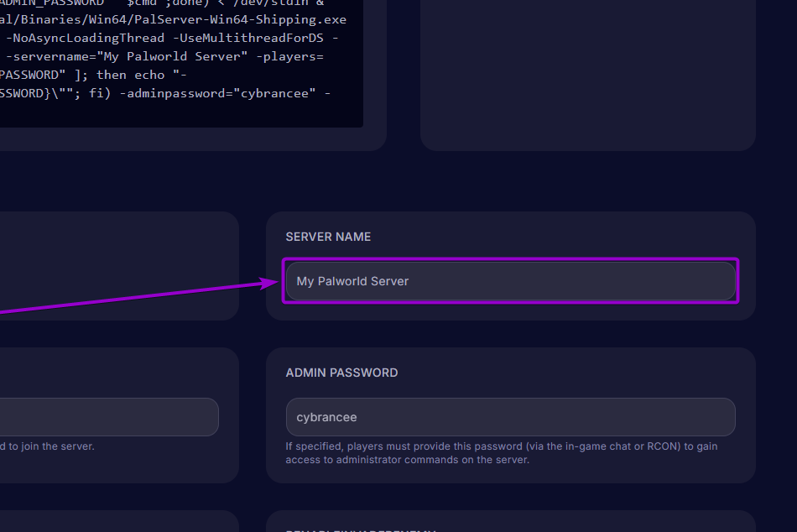Click the startup command line with PalServer-Win64-Shipping.exe
797x532 pixels.
click(x=173, y=19)
